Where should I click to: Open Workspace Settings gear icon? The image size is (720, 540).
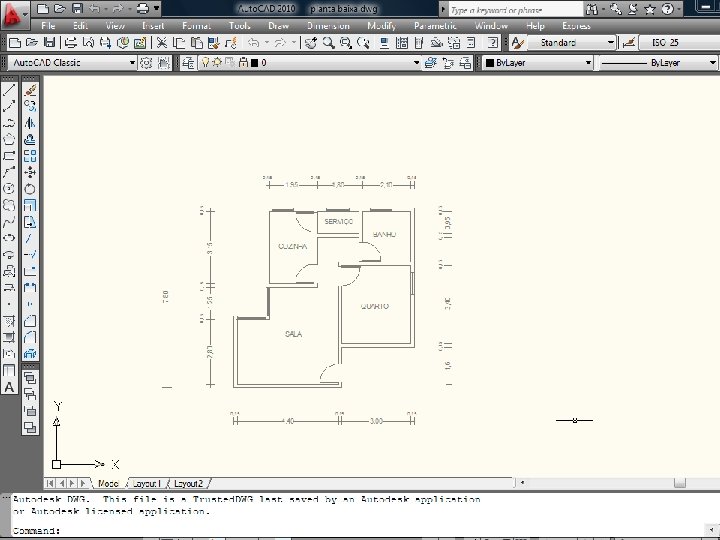coord(146,63)
